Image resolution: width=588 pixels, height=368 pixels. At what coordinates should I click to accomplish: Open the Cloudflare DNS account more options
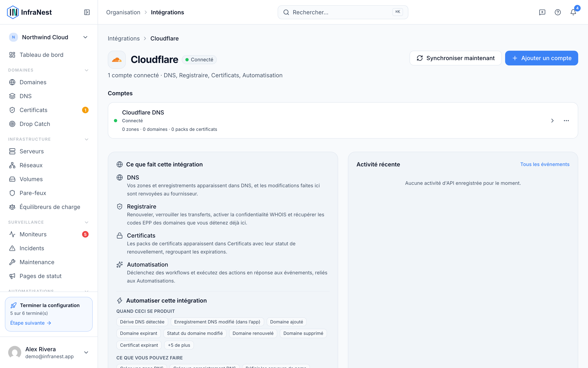[566, 121]
